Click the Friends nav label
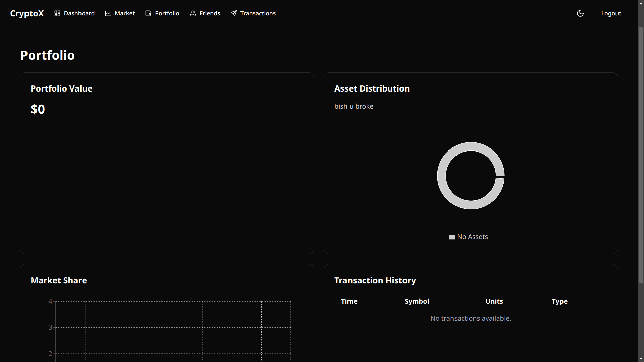 [209, 13]
